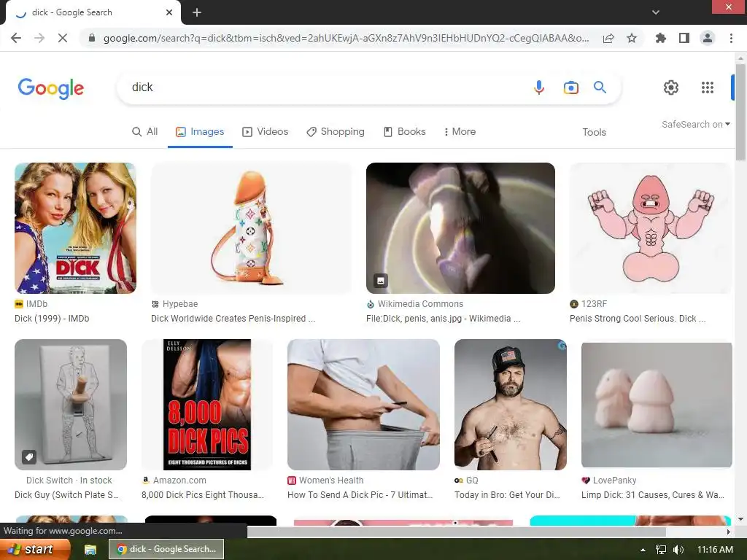Open the Amazon.com book cover thumbnail
This screenshot has width=747, height=560.
click(207, 405)
